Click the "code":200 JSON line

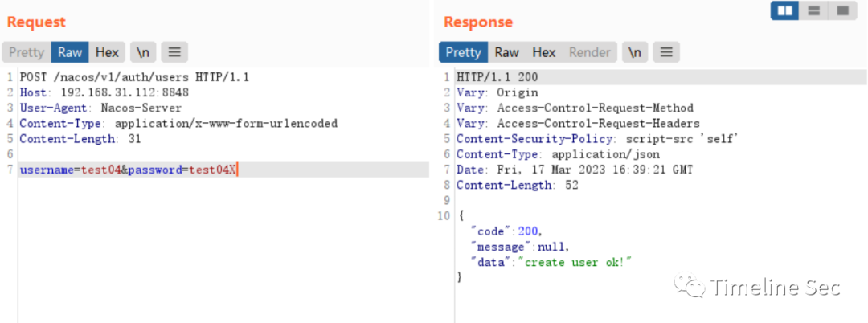[506, 231]
